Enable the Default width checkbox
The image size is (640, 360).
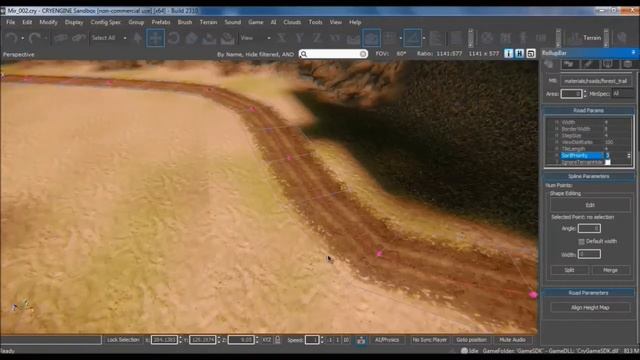(581, 242)
